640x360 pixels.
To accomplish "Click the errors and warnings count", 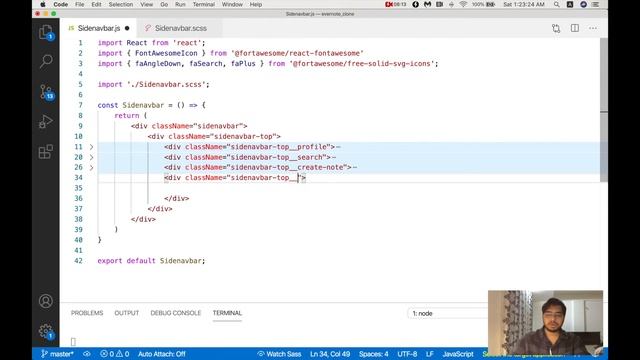I will (115, 354).
